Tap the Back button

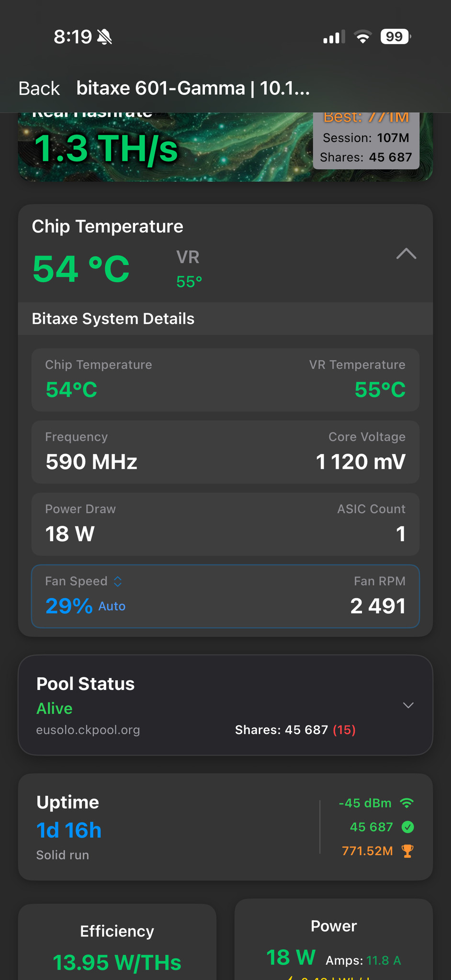tap(39, 89)
